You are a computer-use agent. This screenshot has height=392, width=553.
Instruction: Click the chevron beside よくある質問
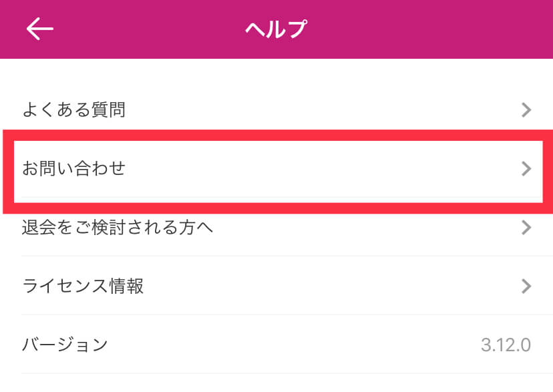coord(526,110)
